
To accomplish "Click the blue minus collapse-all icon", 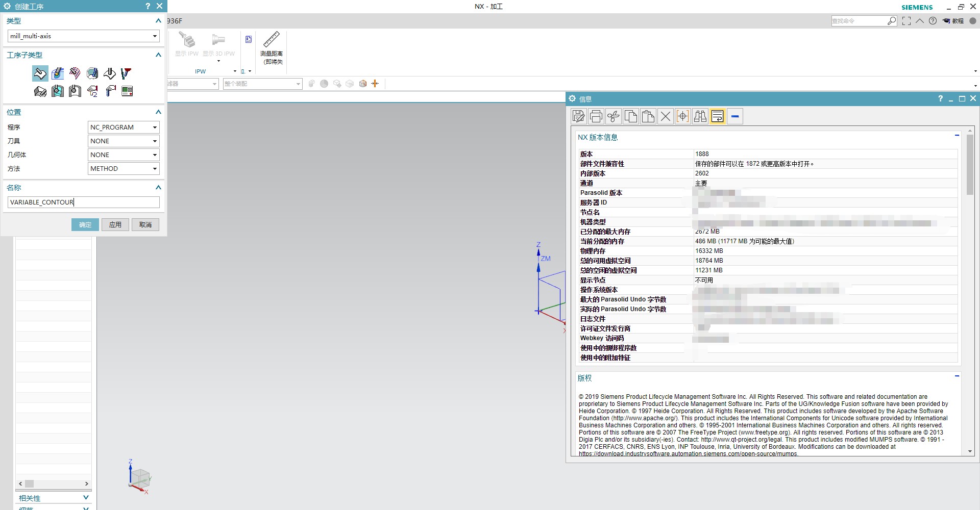I will coord(735,116).
